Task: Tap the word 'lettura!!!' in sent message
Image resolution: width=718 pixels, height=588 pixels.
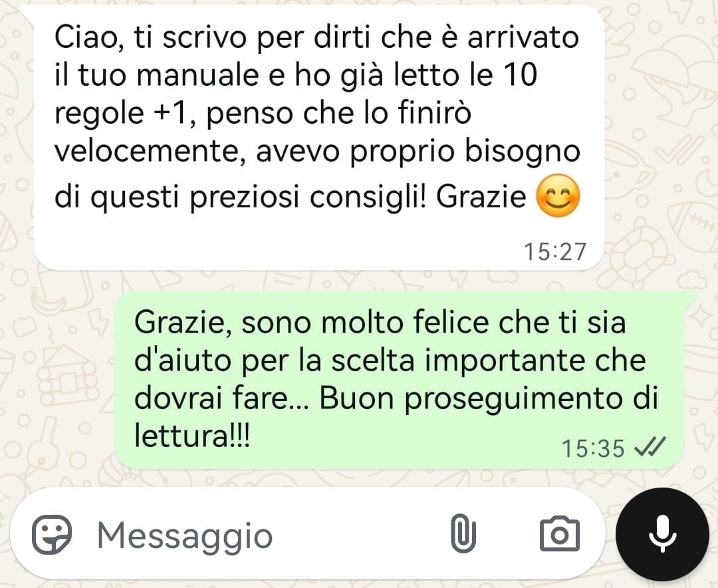Action: click(192, 436)
